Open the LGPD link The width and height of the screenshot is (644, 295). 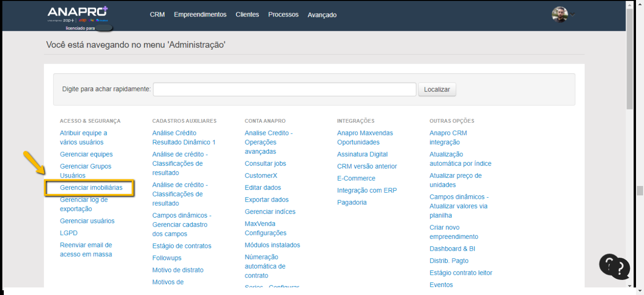69,233
